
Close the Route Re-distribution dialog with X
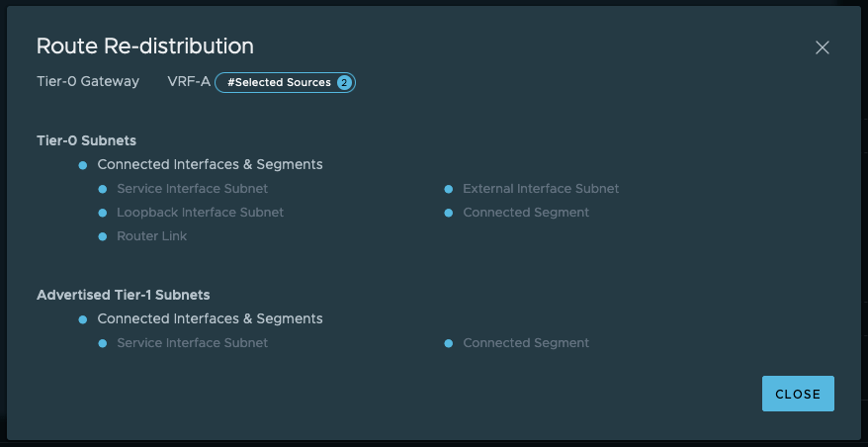coord(822,47)
